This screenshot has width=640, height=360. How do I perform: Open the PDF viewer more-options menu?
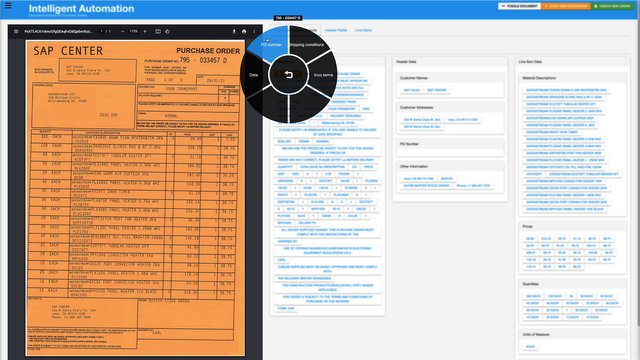click(254, 31)
